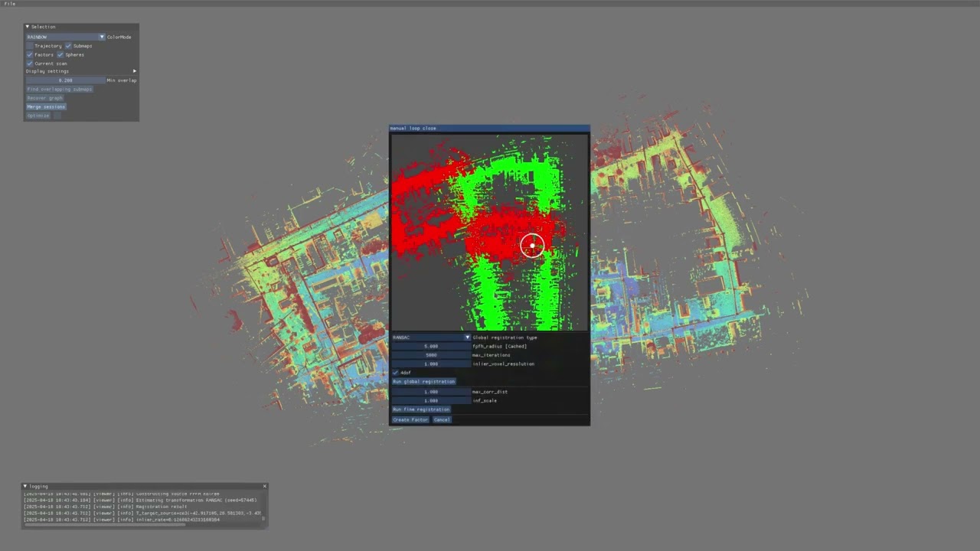The width and height of the screenshot is (980, 551).
Task: Enable the Trajectory checkbox
Action: pyautogui.click(x=30, y=46)
